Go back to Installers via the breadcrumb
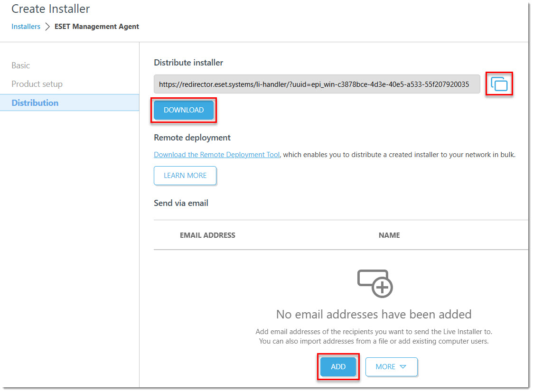533x392 pixels. click(26, 27)
